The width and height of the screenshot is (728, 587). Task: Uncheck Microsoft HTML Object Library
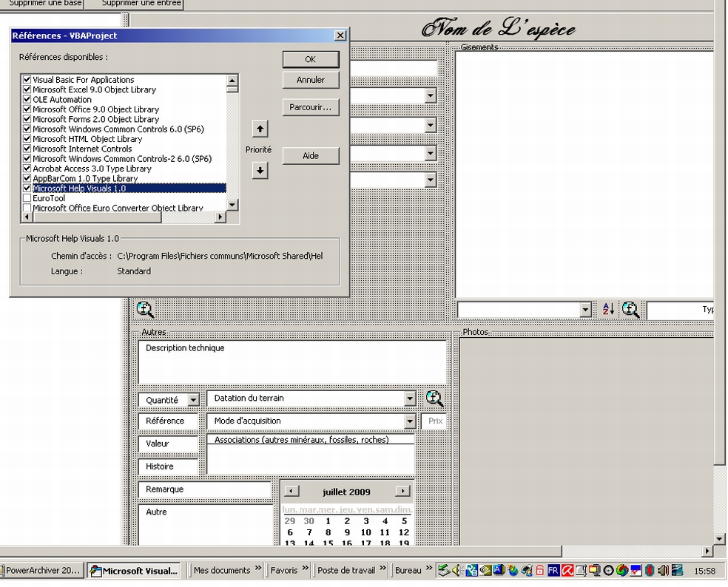pyautogui.click(x=27, y=139)
